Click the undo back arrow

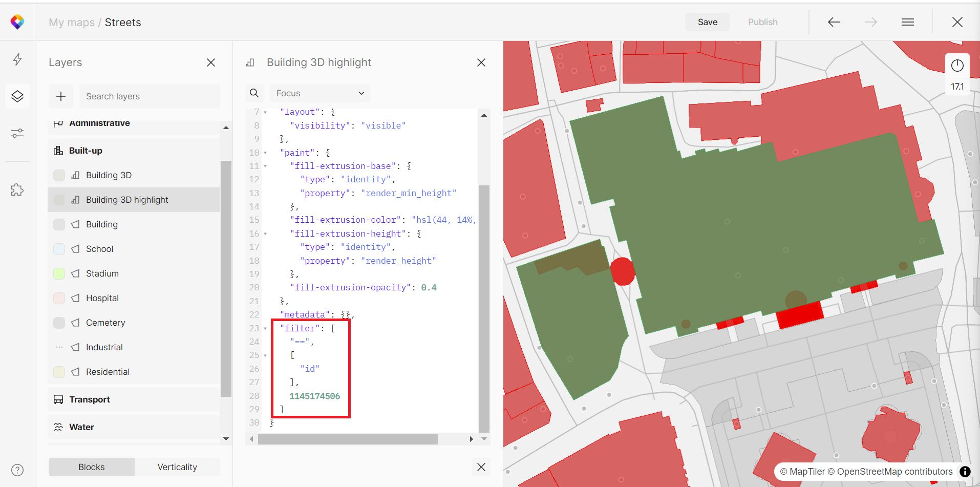click(834, 22)
